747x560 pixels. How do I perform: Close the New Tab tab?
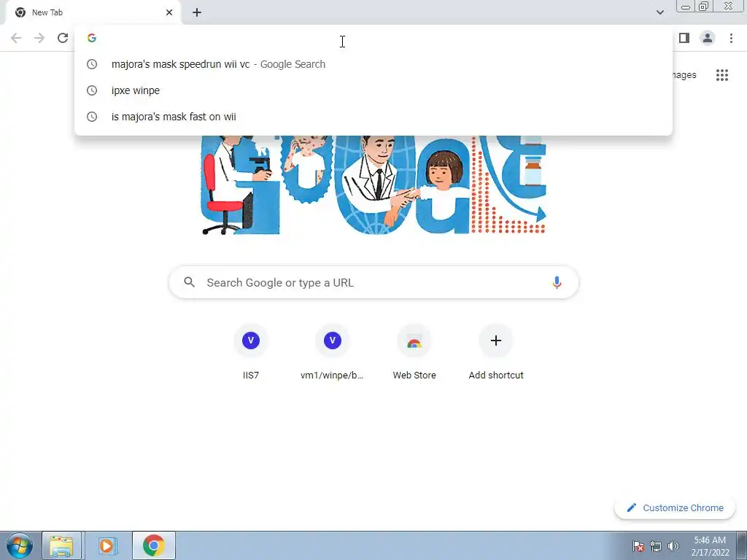pos(169,12)
